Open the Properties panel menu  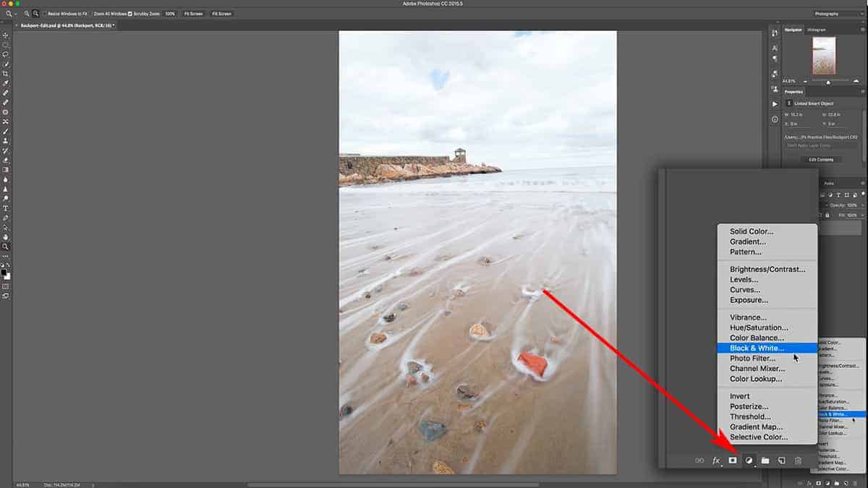tap(862, 92)
